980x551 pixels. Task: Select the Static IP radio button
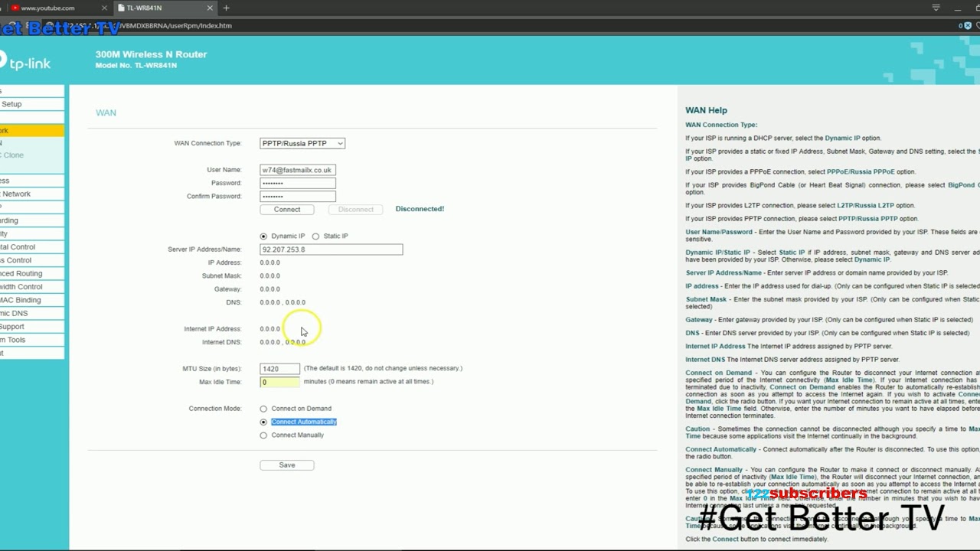[315, 236]
